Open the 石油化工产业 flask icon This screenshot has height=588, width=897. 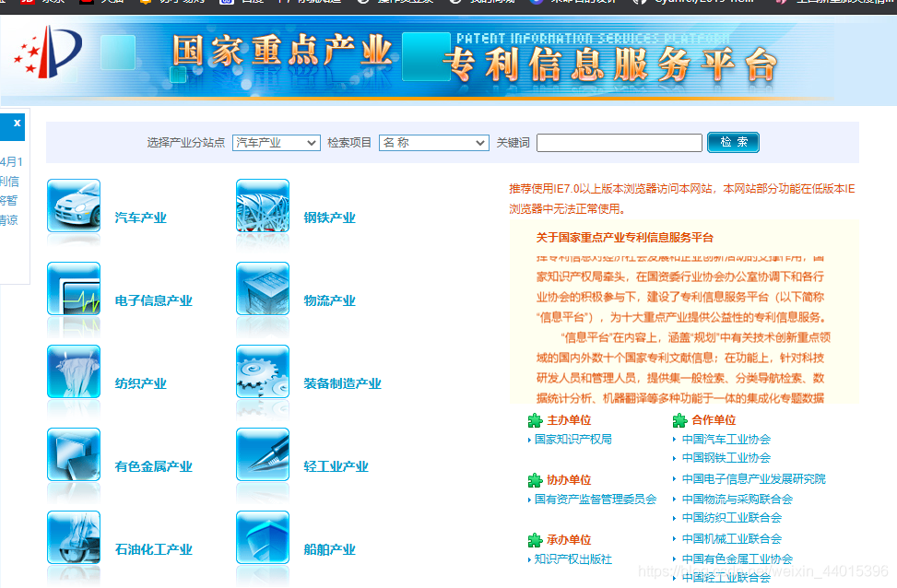point(74,537)
